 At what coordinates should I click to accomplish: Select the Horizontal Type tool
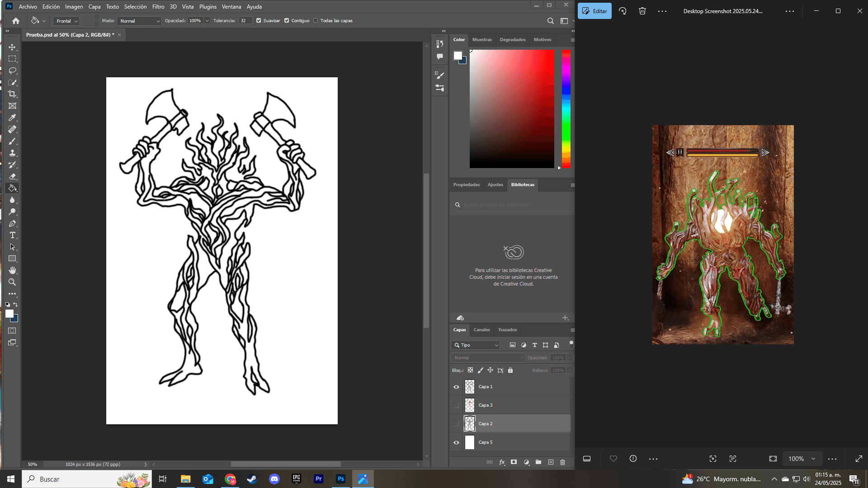tap(12, 235)
